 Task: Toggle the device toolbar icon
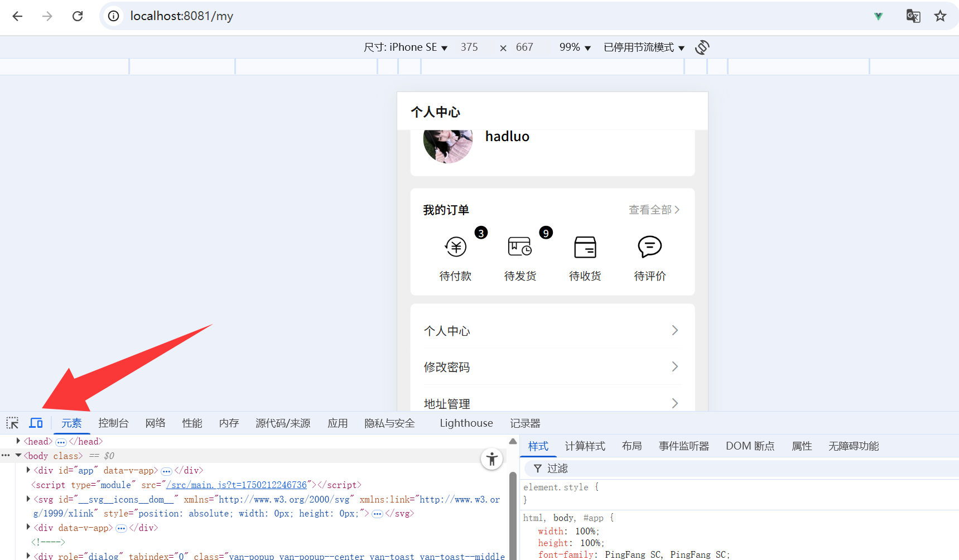36,423
